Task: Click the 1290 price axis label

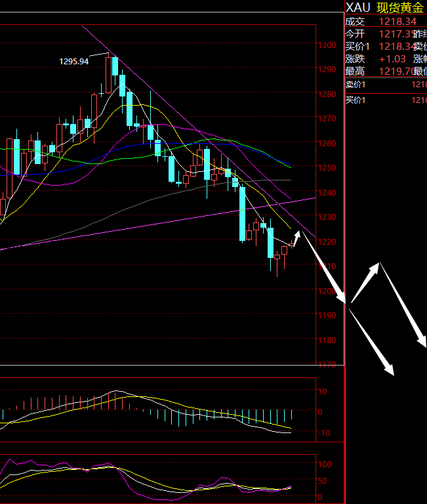Action: point(327,70)
